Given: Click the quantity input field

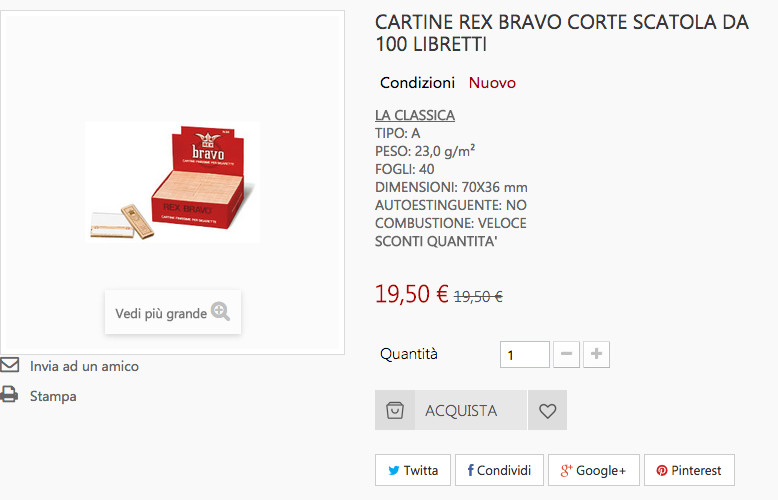Looking at the screenshot, I should click(525, 354).
